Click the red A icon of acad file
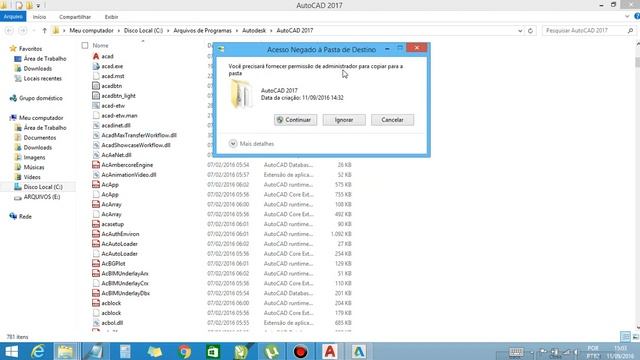The image size is (640, 360). (x=96, y=56)
